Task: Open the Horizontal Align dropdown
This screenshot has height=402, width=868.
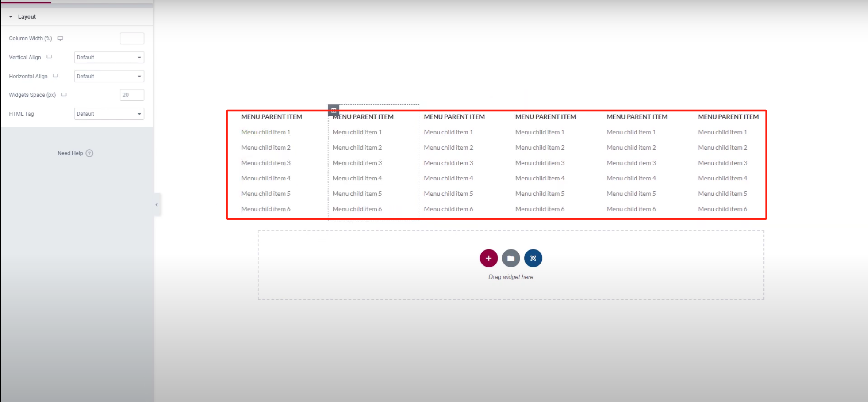Action: click(109, 76)
